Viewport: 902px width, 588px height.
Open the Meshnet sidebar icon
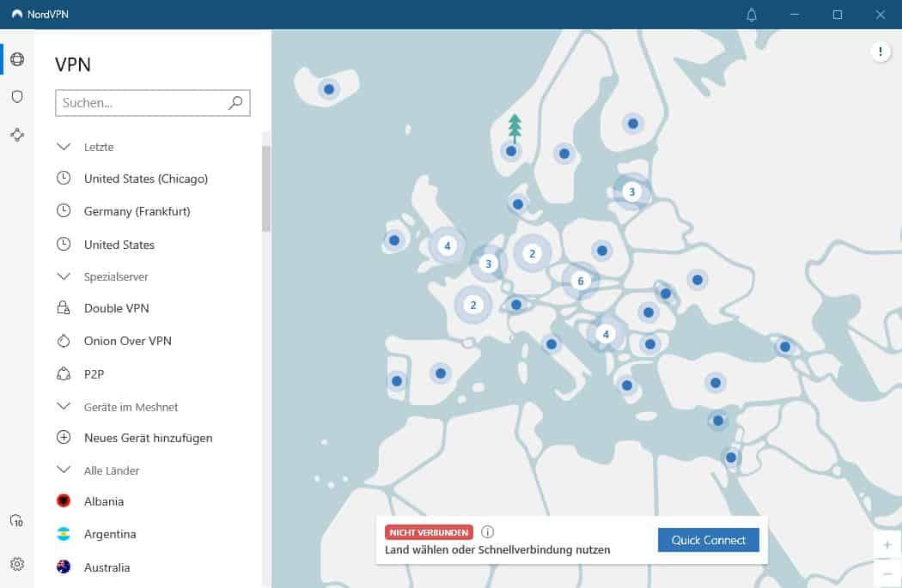click(x=17, y=135)
